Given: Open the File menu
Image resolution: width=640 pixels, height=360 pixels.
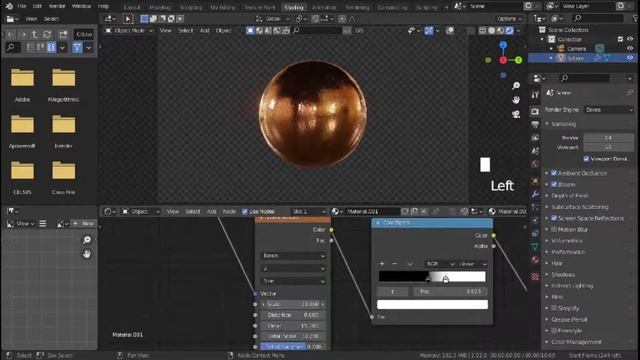Looking at the screenshot, I should pos(22,6).
